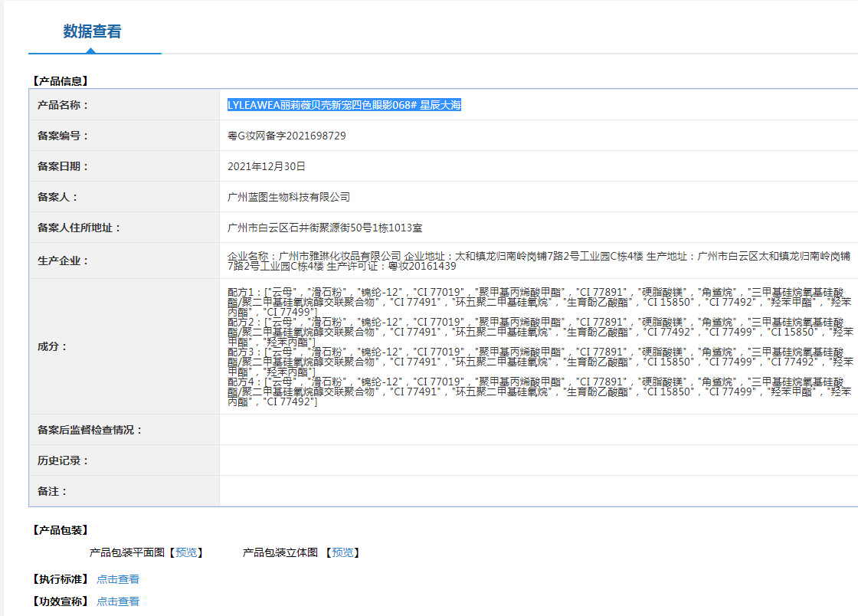Click address 广州市白云区石井街聚源街50号1栋1013室

325,228
